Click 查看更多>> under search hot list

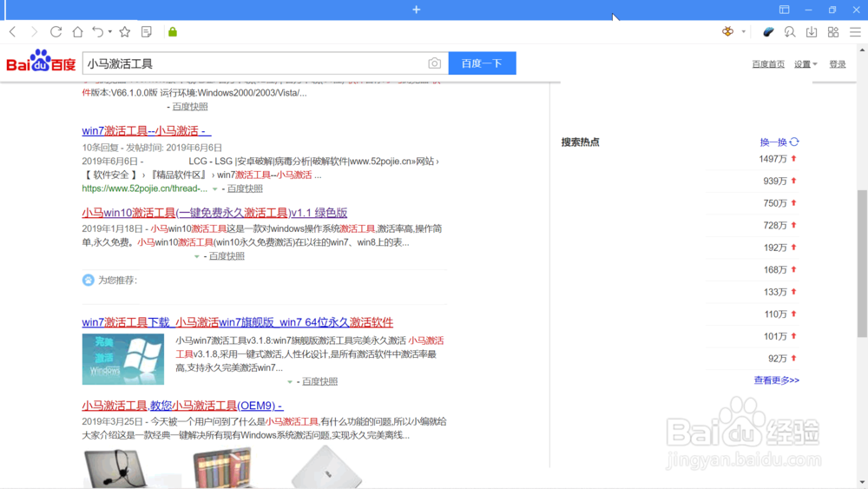[777, 380]
